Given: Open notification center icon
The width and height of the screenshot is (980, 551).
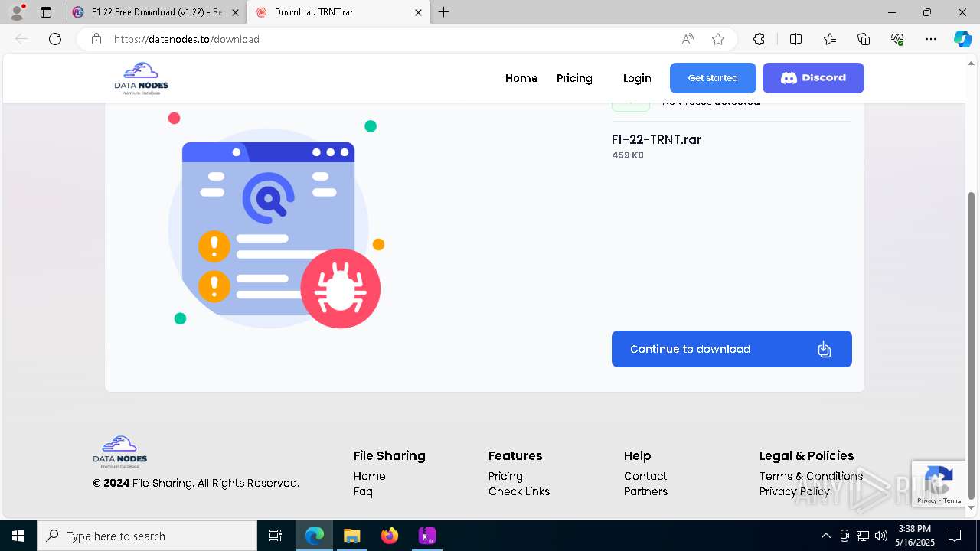Looking at the screenshot, I should pyautogui.click(x=955, y=536).
